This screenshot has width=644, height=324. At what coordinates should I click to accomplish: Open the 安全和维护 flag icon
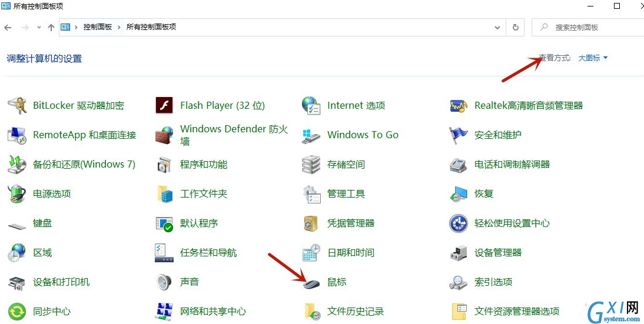459,135
